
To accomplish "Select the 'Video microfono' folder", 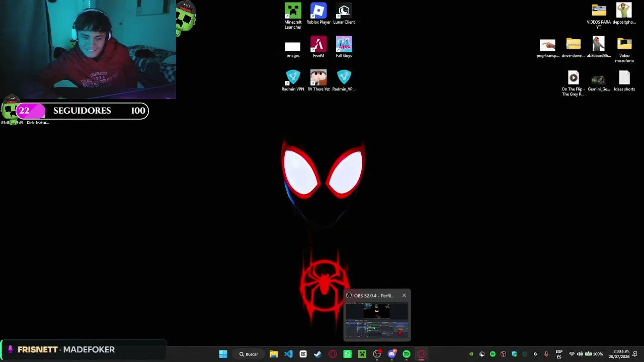I will (624, 50).
